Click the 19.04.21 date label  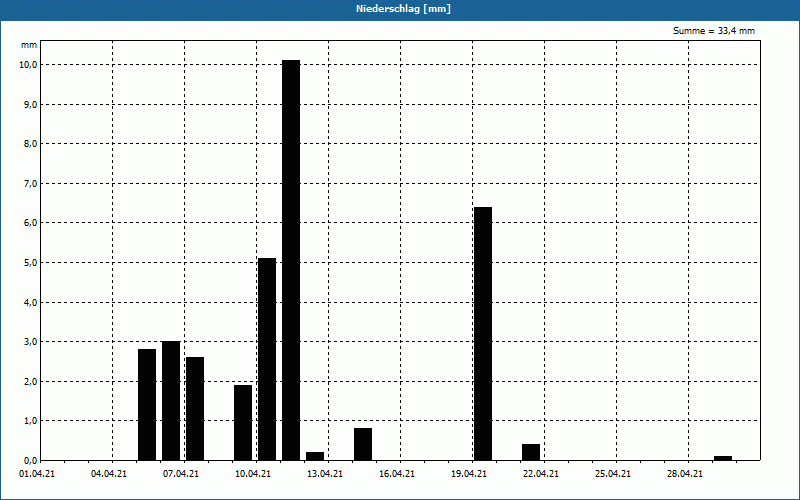point(468,474)
